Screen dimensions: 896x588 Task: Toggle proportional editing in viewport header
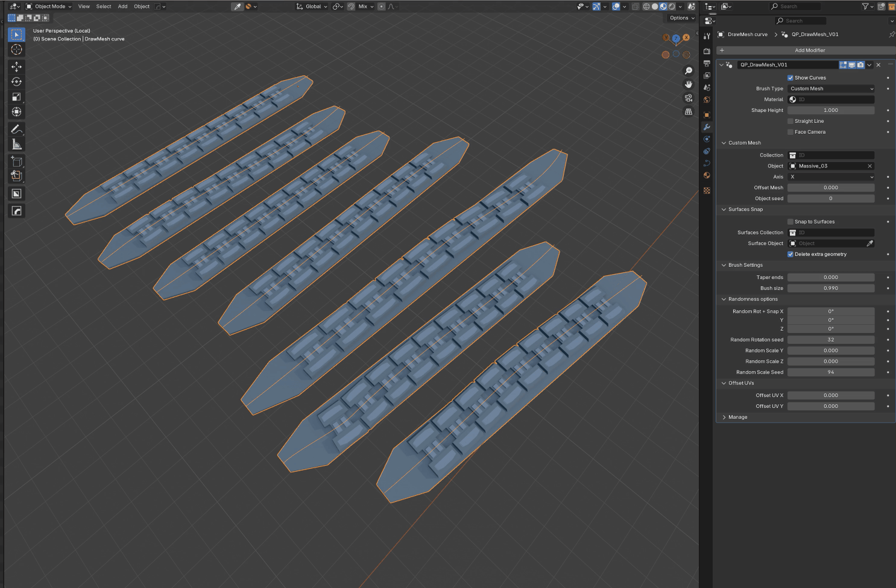coord(382,7)
